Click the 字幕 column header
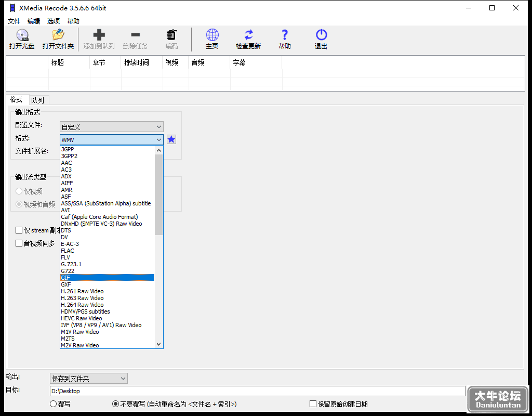 256,62
